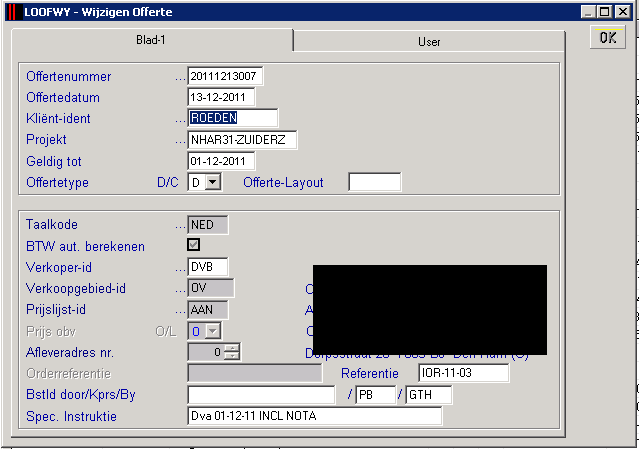
Task: Confirm with the OK button
Action: (x=608, y=37)
